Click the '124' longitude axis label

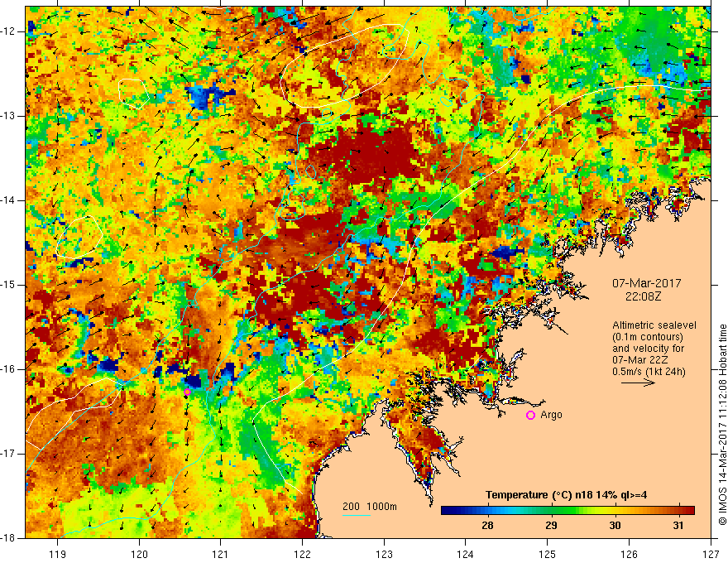(x=466, y=554)
